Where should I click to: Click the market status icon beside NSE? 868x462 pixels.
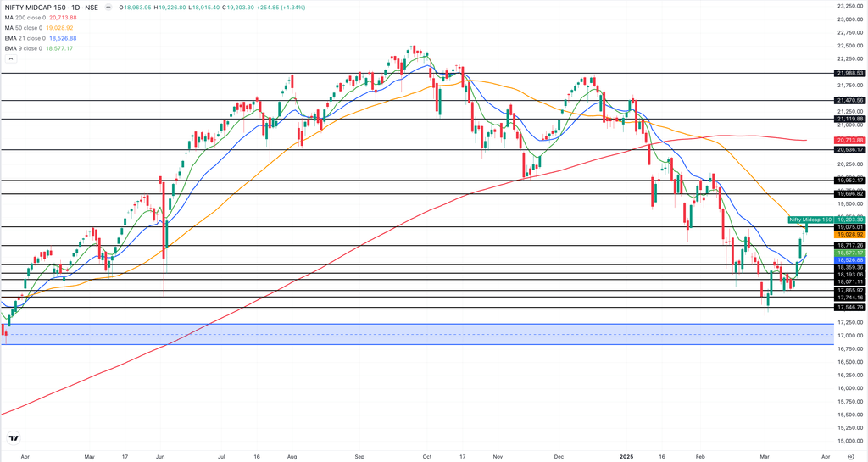click(x=108, y=8)
